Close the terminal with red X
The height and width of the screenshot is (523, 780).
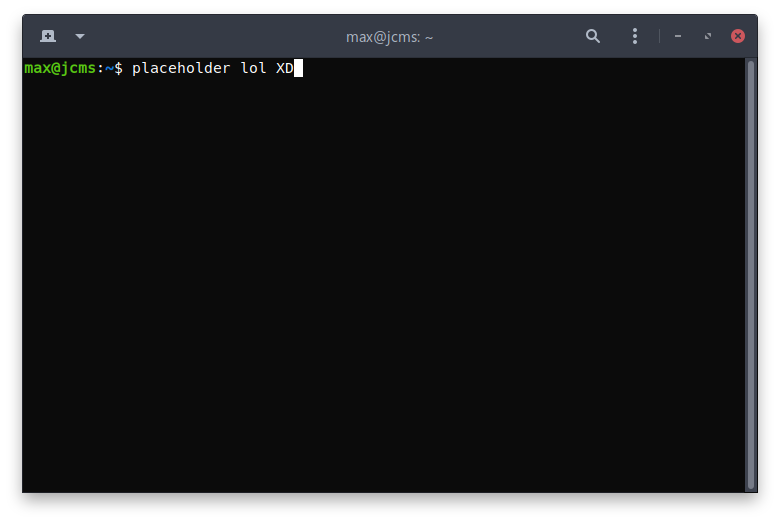[738, 36]
